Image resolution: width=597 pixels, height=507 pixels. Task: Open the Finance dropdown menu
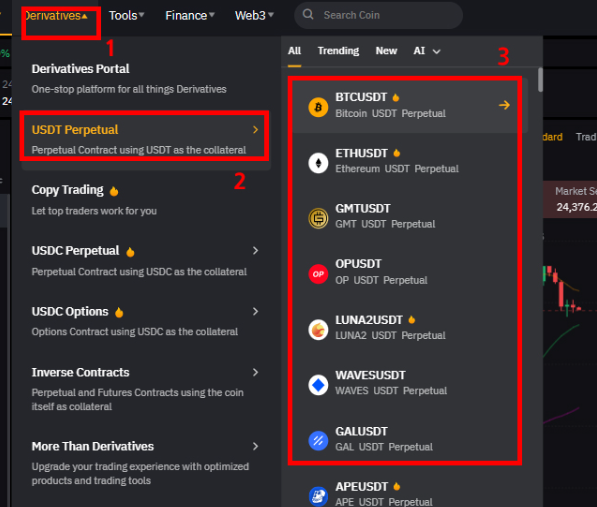click(190, 15)
